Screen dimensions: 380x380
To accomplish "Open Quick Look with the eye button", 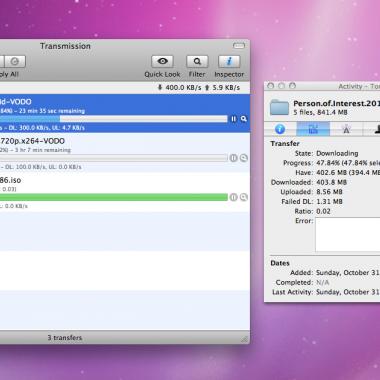I will [x=163, y=61].
